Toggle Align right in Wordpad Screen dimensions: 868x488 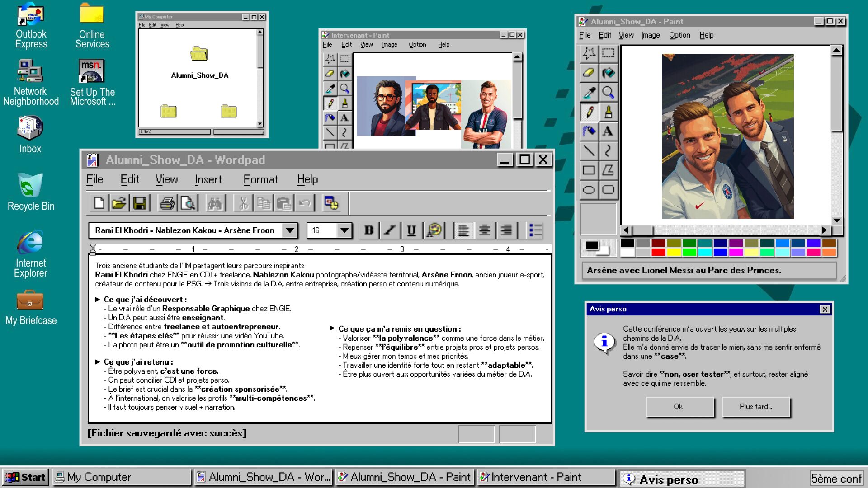pos(506,230)
